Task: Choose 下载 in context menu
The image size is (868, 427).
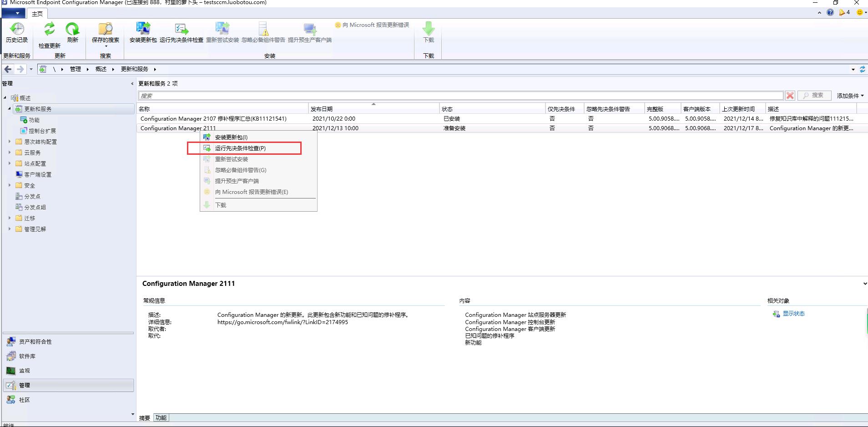Action: click(x=258, y=205)
